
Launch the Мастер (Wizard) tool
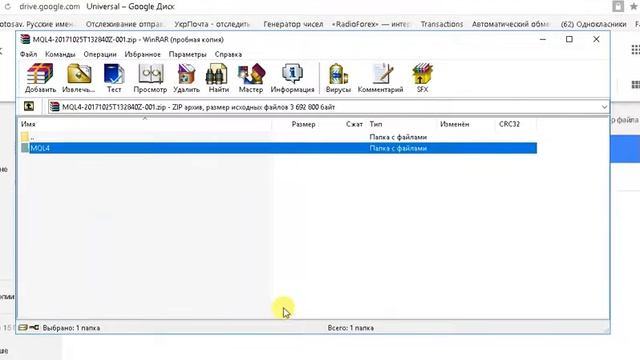point(251,78)
